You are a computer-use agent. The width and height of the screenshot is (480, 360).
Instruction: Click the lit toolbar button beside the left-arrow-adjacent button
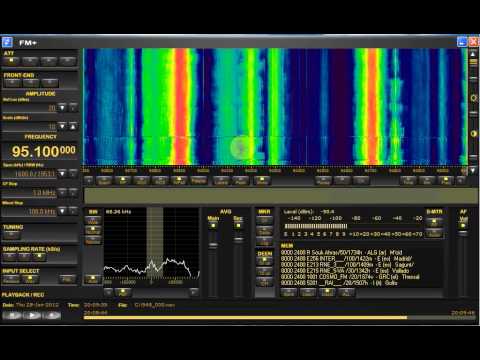coord(123,181)
